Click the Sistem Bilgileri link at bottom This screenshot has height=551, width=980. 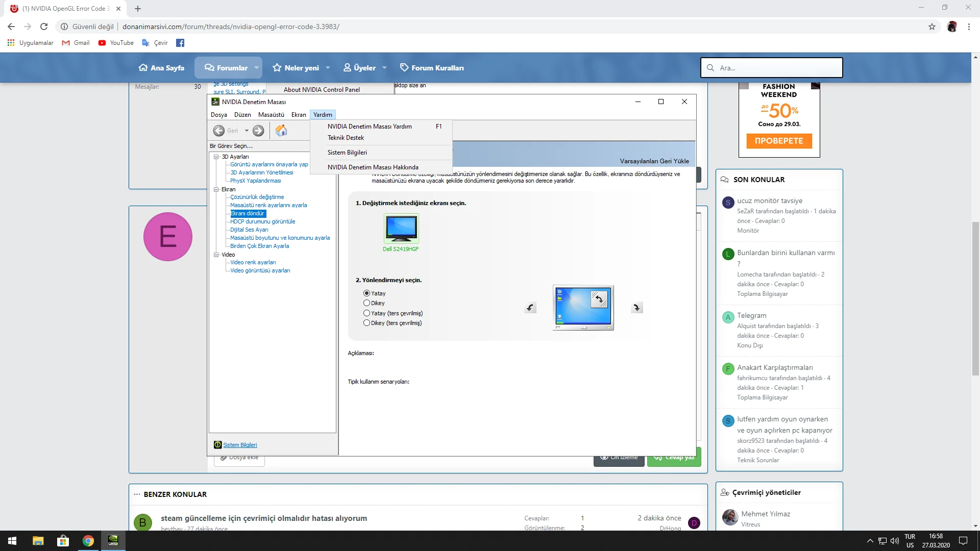pos(240,445)
